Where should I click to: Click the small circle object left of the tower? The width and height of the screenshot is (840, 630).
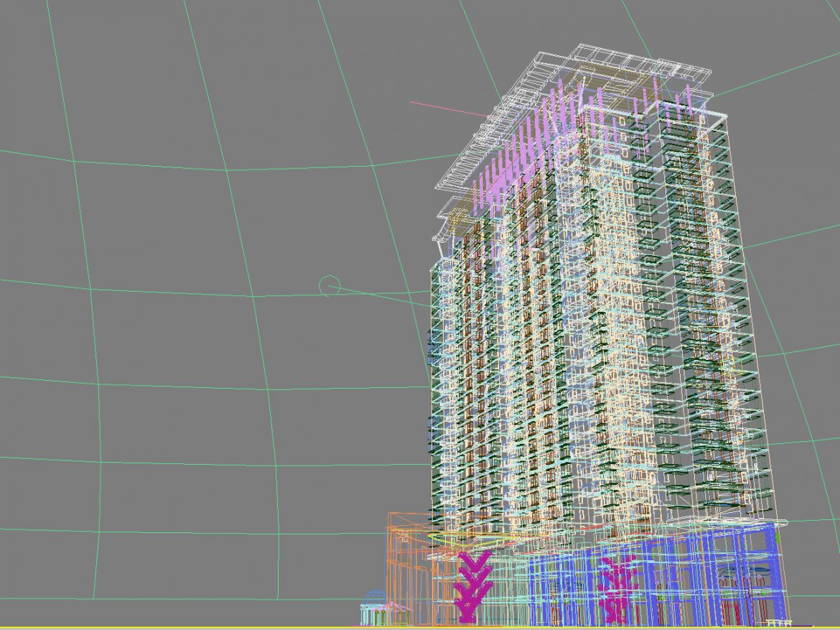click(x=330, y=282)
